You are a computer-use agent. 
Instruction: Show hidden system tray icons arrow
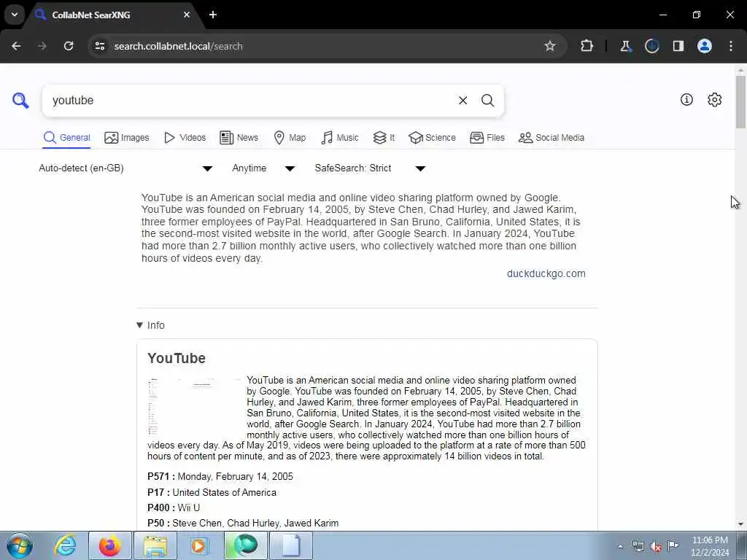[620, 546]
